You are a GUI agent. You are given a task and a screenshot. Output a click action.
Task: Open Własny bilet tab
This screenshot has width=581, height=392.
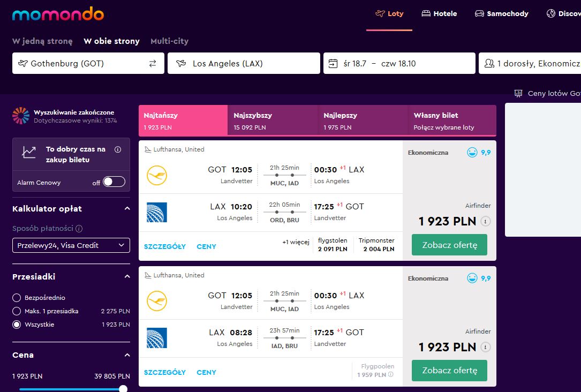pos(452,120)
